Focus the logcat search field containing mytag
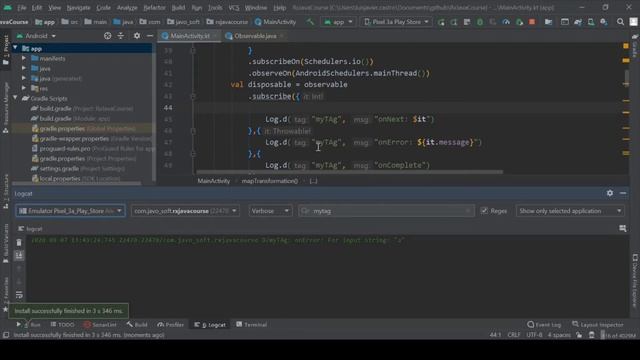Image resolution: width=640 pixels, height=360 pixels. [386, 211]
